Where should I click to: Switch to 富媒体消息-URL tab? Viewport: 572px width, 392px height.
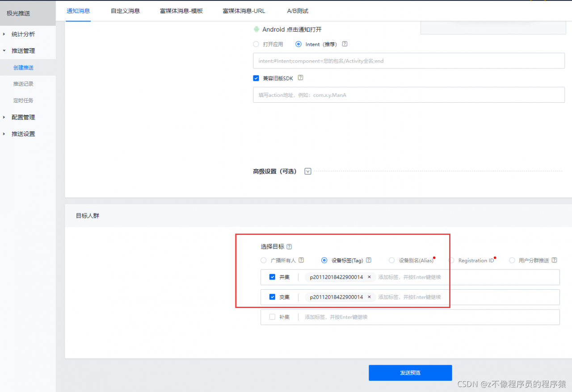tap(244, 11)
